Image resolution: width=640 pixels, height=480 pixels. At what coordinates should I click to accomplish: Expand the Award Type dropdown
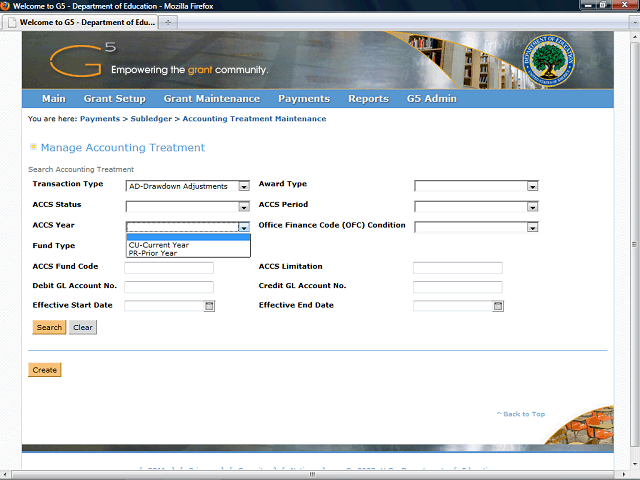532,187
